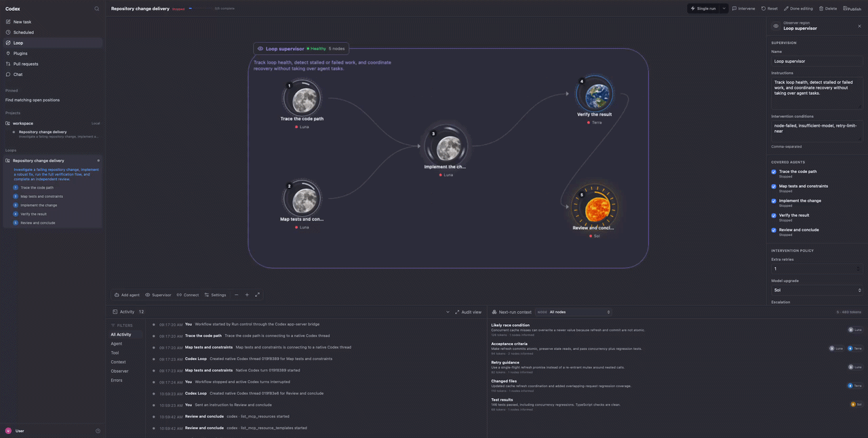Open the User profile at sidebar bottom
The image size is (868, 438).
coord(15,431)
